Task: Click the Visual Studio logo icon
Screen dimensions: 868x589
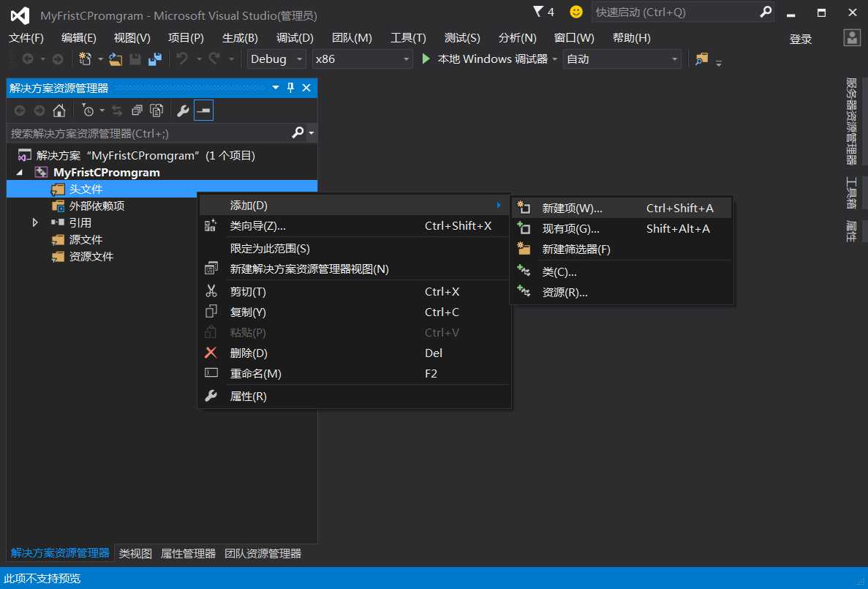Action: tap(20, 15)
